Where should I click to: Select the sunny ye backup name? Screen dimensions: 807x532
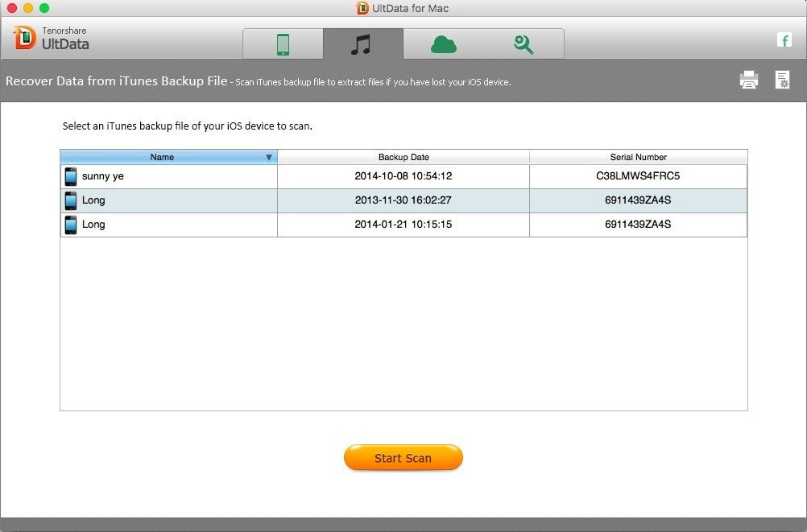(103, 176)
